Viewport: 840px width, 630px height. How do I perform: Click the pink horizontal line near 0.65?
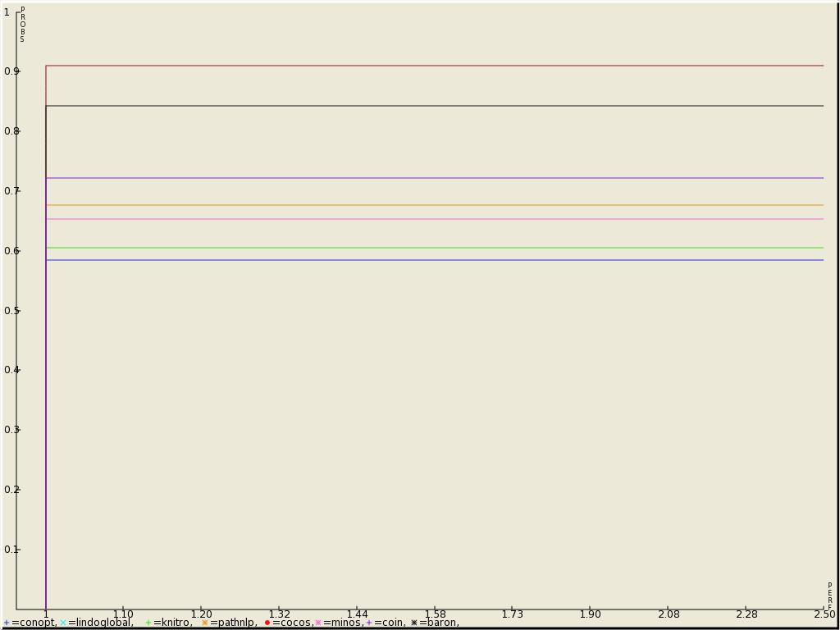click(x=435, y=219)
